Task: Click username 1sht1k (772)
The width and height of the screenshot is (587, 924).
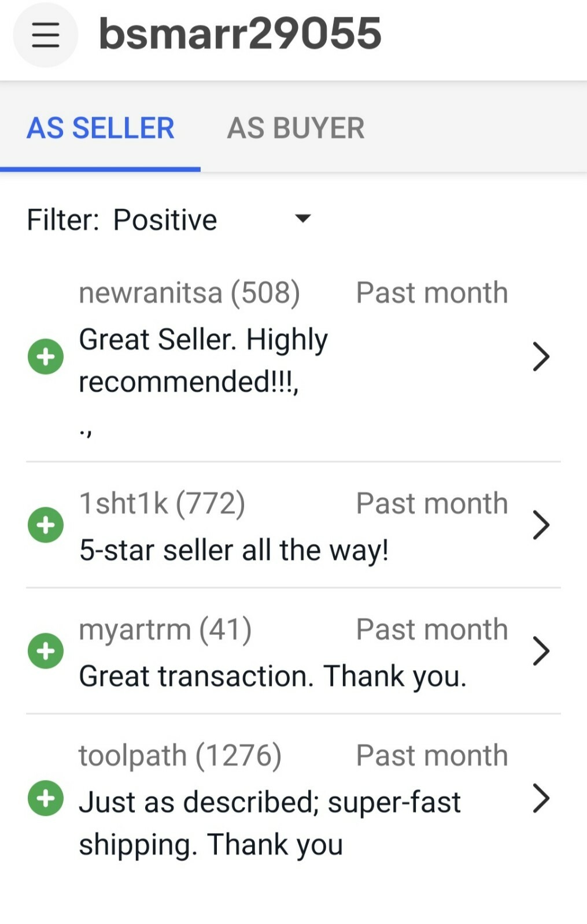Action: (162, 503)
